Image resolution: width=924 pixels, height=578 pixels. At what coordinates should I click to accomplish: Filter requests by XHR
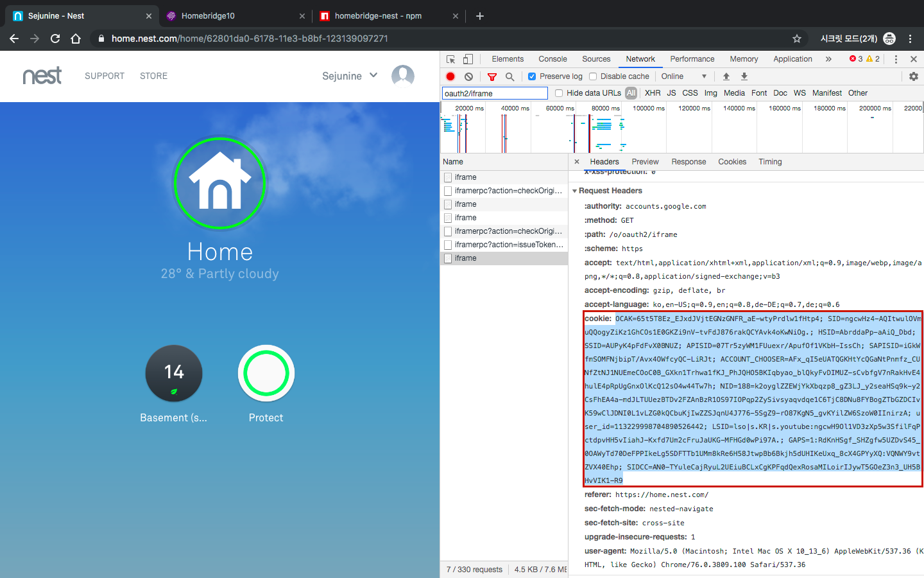click(x=653, y=93)
